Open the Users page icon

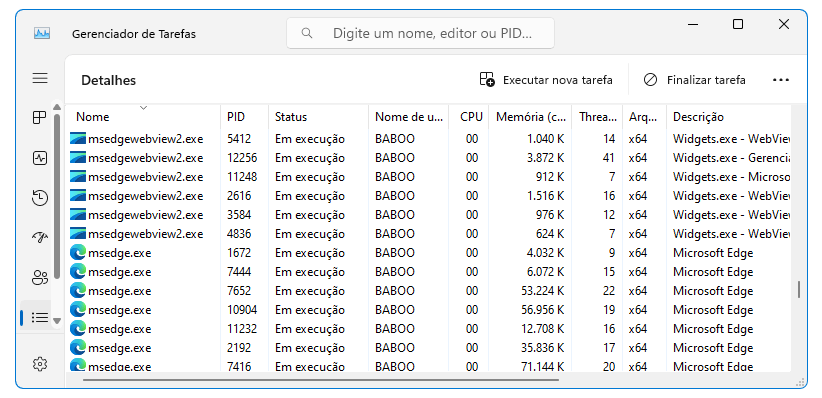pyautogui.click(x=40, y=277)
